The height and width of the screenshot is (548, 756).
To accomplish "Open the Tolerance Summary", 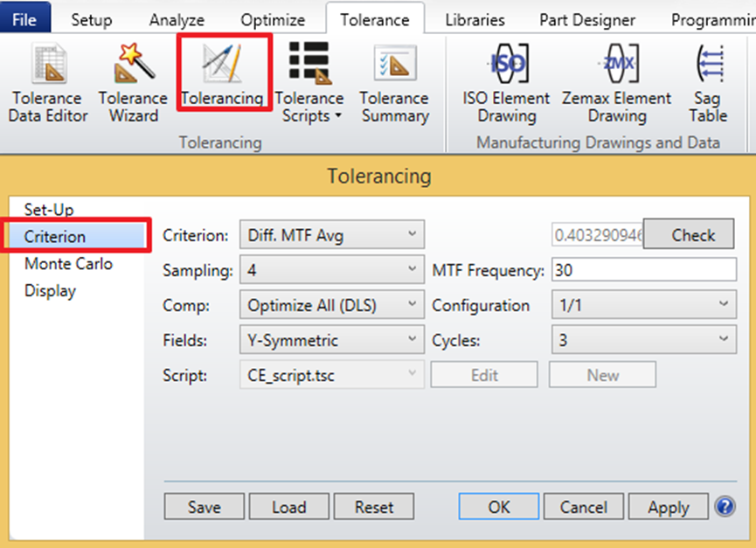I will pos(394,83).
